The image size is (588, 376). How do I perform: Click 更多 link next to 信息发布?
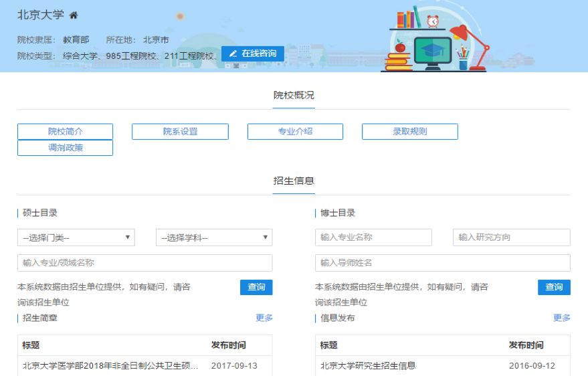click(x=562, y=318)
